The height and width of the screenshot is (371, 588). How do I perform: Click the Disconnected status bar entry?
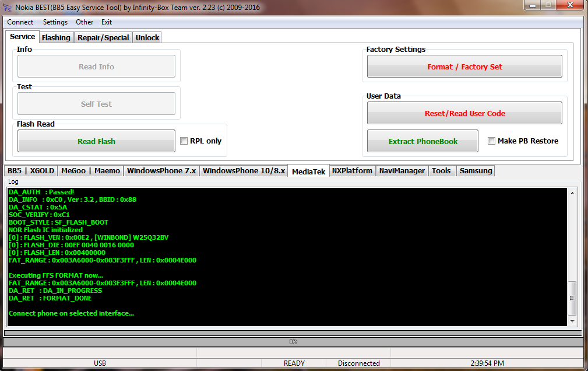click(x=358, y=363)
